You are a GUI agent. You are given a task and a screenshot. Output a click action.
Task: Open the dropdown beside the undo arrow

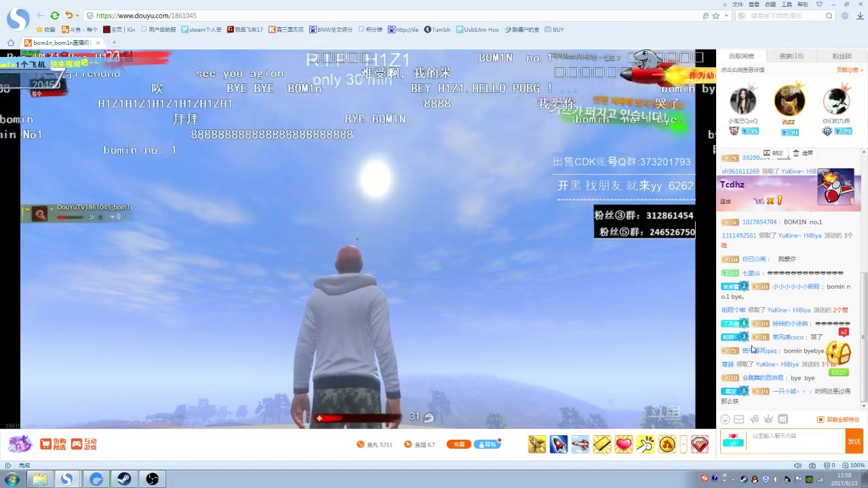[x=77, y=16]
